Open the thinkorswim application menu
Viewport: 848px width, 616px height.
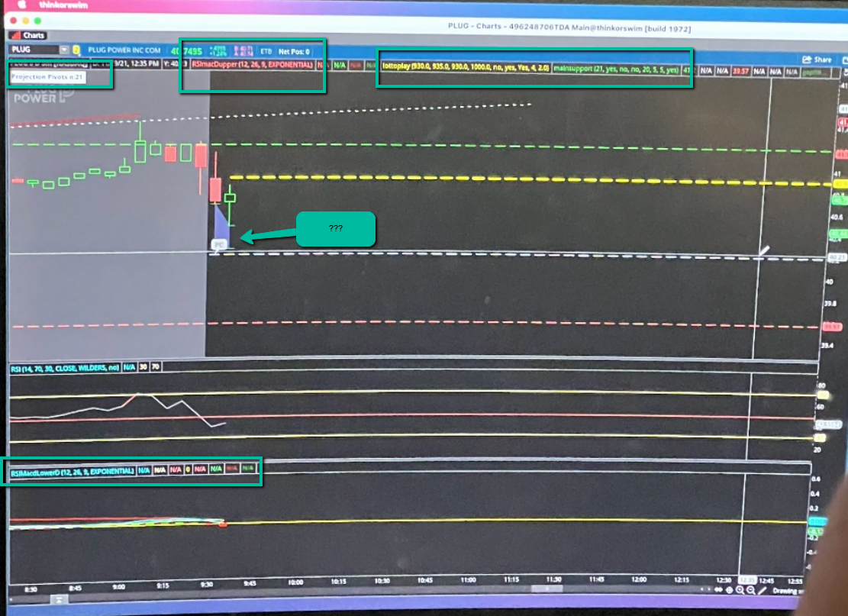pos(63,5)
